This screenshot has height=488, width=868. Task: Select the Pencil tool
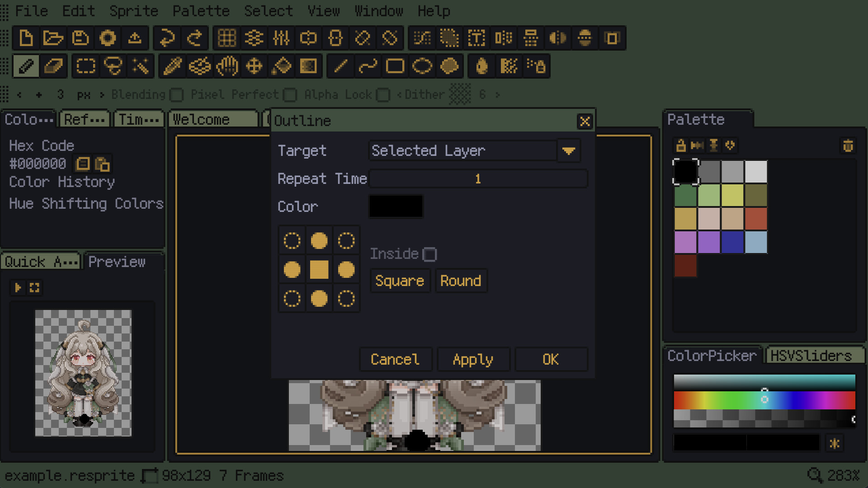(x=26, y=66)
